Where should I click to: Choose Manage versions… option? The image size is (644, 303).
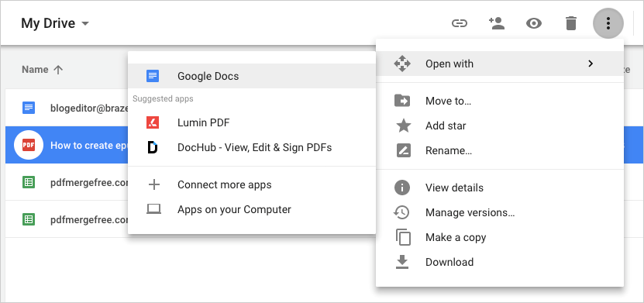(x=500, y=212)
